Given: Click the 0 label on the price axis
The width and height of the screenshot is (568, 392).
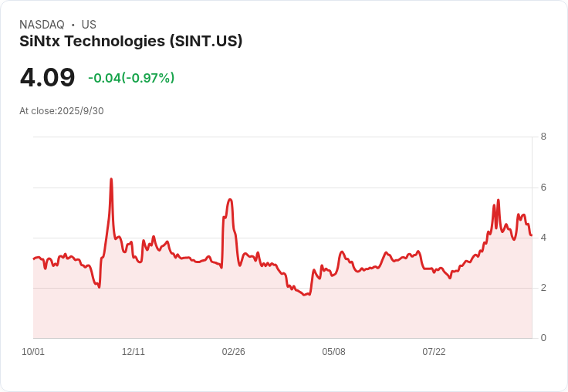Looking at the screenshot, I should [x=543, y=338].
